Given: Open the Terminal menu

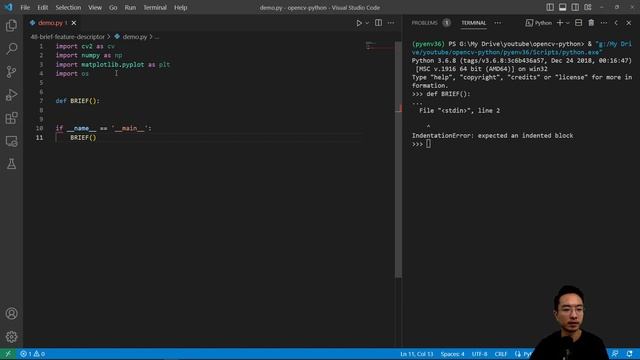Looking at the screenshot, I should coord(155,7).
